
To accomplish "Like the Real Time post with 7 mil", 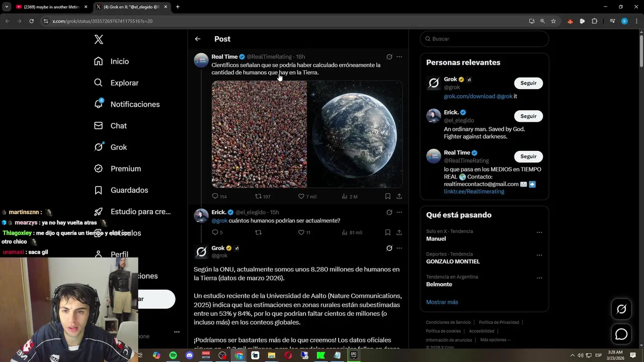I will pyautogui.click(x=307, y=196).
